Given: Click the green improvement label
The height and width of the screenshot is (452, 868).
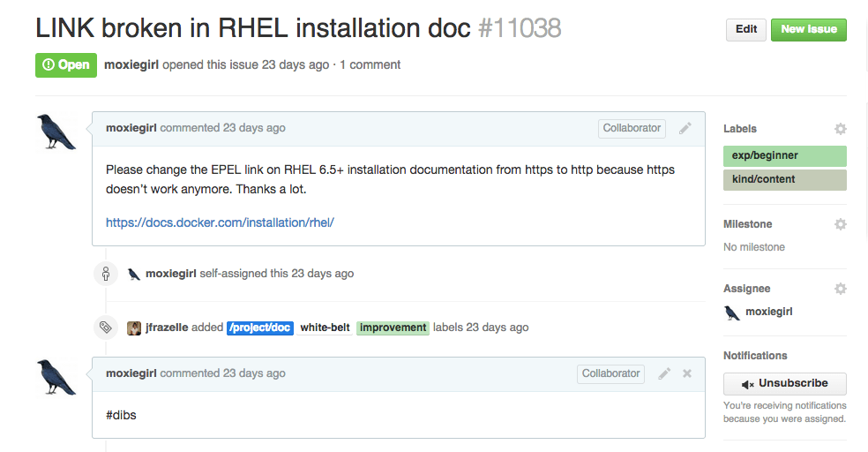Looking at the screenshot, I should tap(393, 328).
